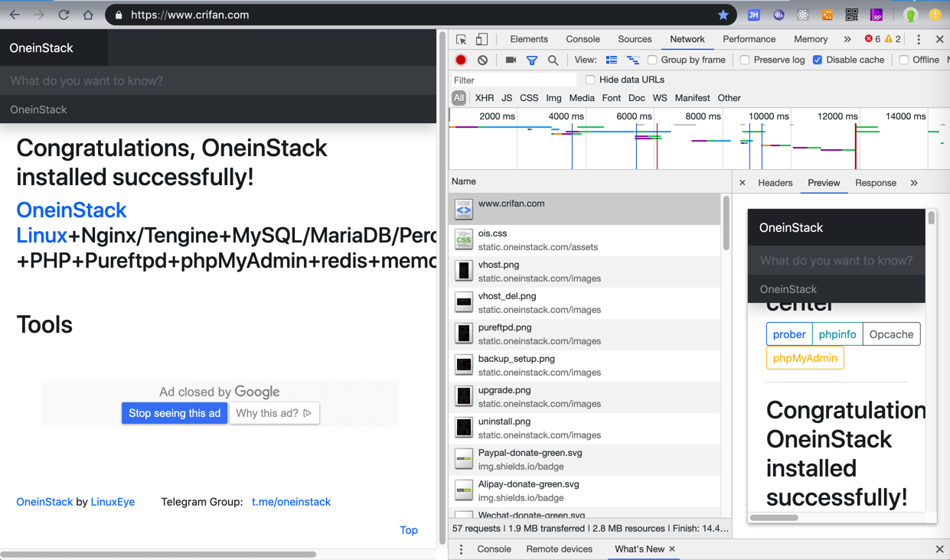
Task: Activate the inspect element picker
Action: [x=461, y=39]
